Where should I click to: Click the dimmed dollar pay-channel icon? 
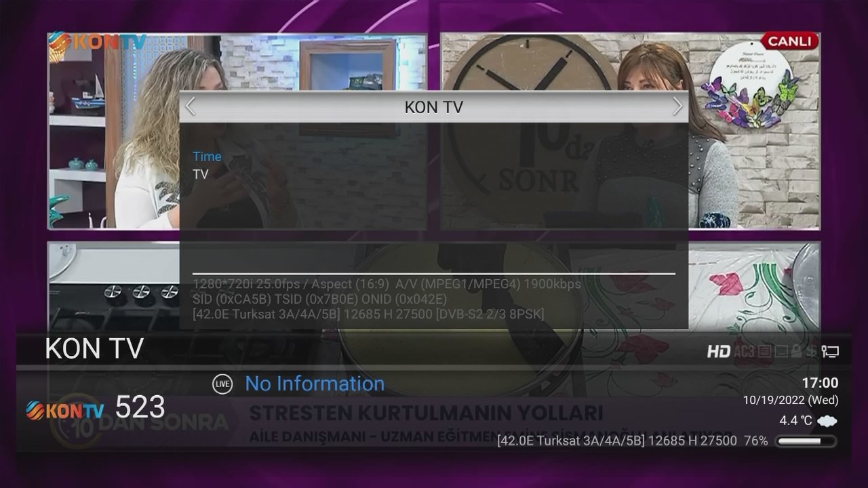tap(812, 351)
